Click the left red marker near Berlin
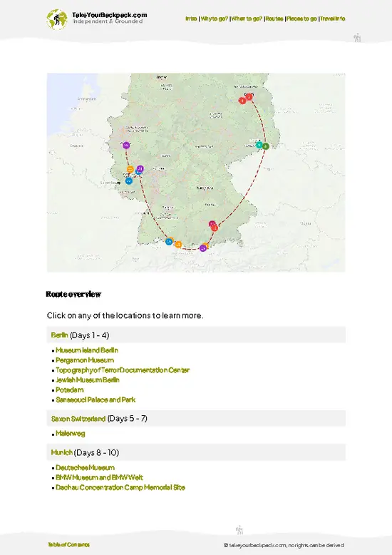The height and width of the screenshot is (555, 392). click(242, 101)
